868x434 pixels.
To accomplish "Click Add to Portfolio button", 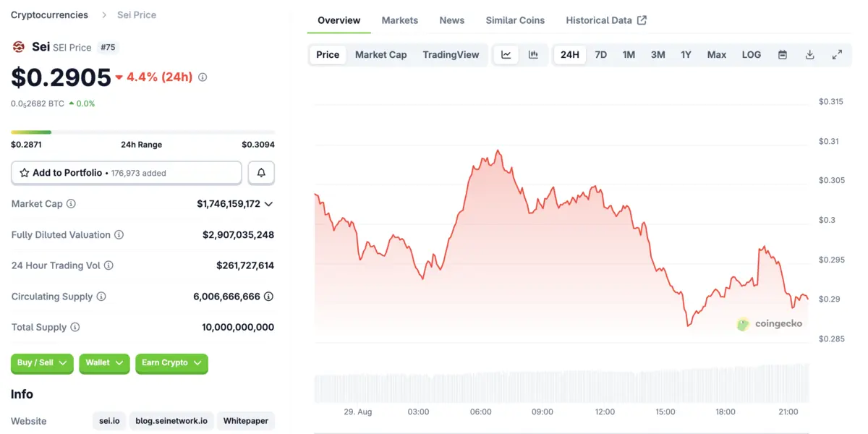I will point(126,173).
